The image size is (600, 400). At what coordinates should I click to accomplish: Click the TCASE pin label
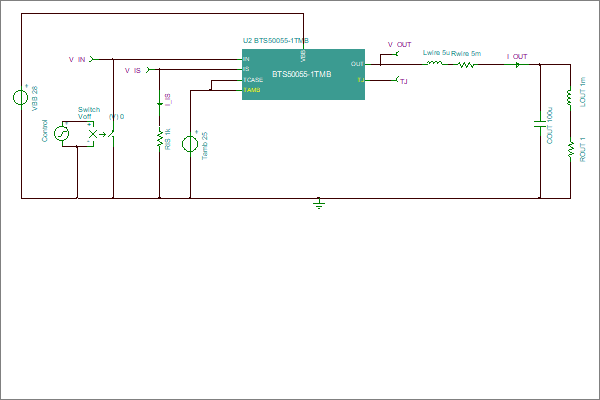(x=253, y=80)
